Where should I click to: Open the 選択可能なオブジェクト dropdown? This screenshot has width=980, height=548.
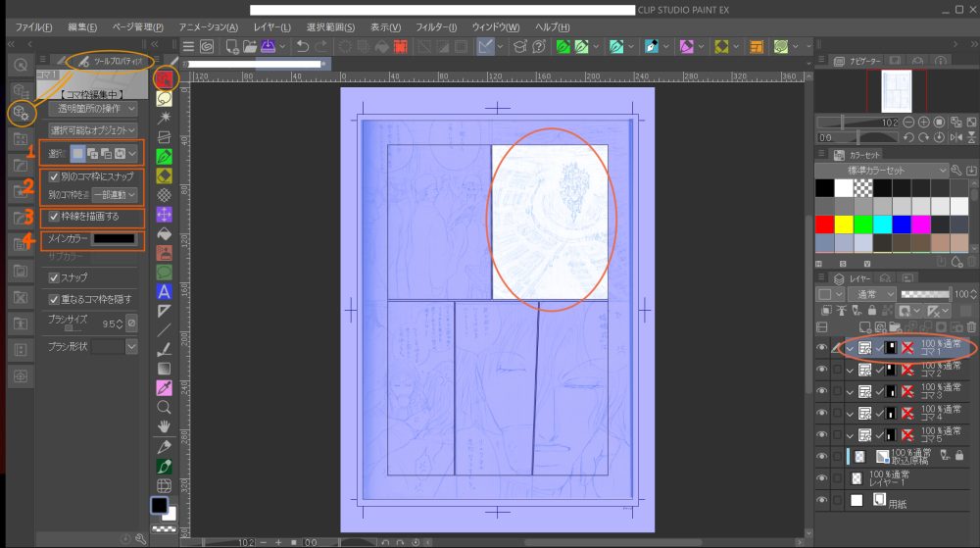point(93,129)
